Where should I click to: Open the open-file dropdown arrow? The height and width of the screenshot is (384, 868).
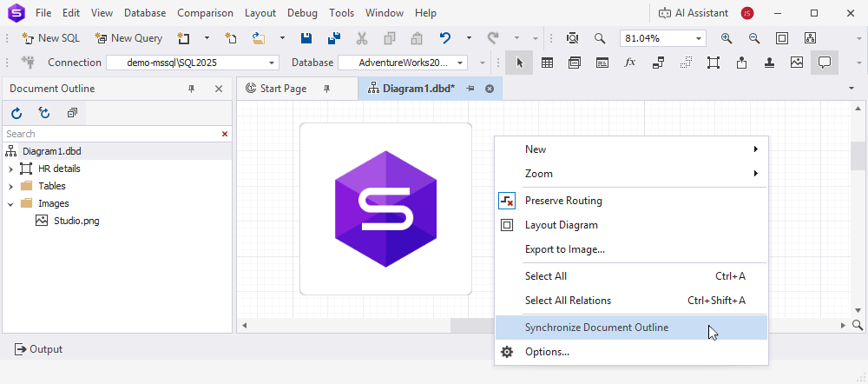pyautogui.click(x=282, y=38)
